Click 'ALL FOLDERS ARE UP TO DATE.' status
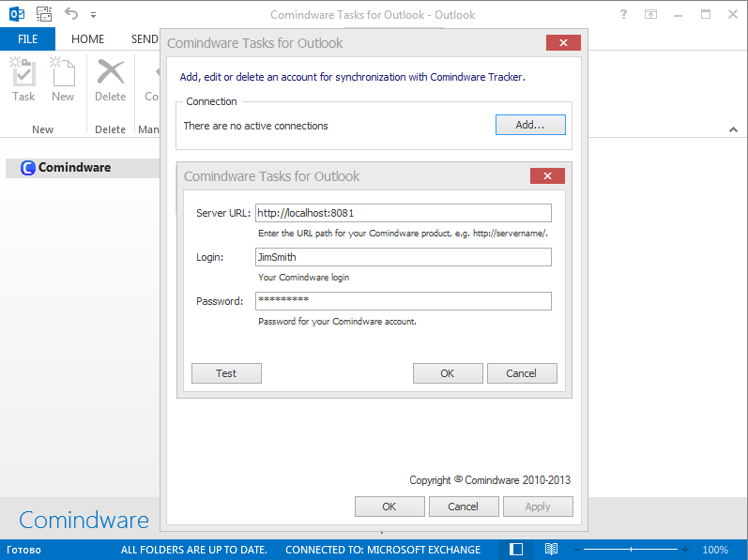The image size is (748, 560). [x=193, y=550]
